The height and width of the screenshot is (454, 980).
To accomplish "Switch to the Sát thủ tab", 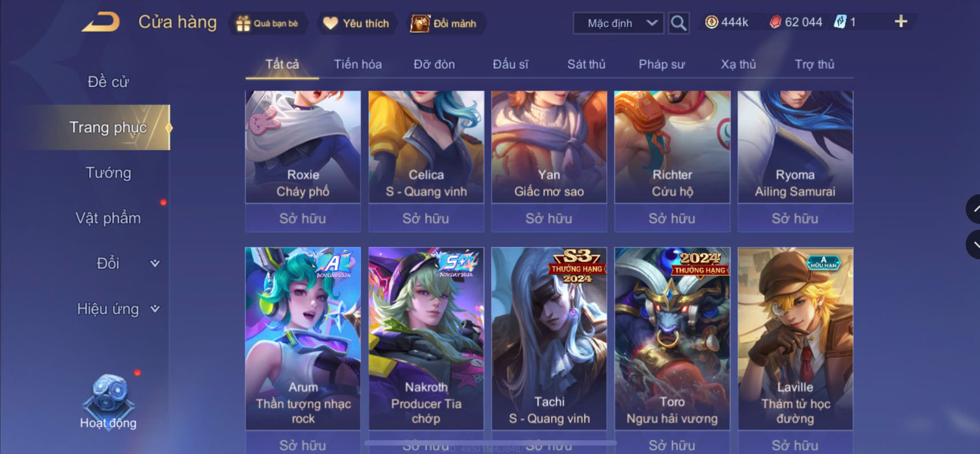I will [x=586, y=65].
